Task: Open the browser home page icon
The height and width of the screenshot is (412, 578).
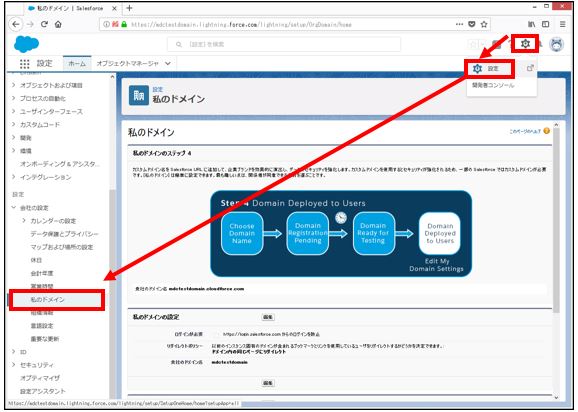Action: pyautogui.click(x=58, y=24)
